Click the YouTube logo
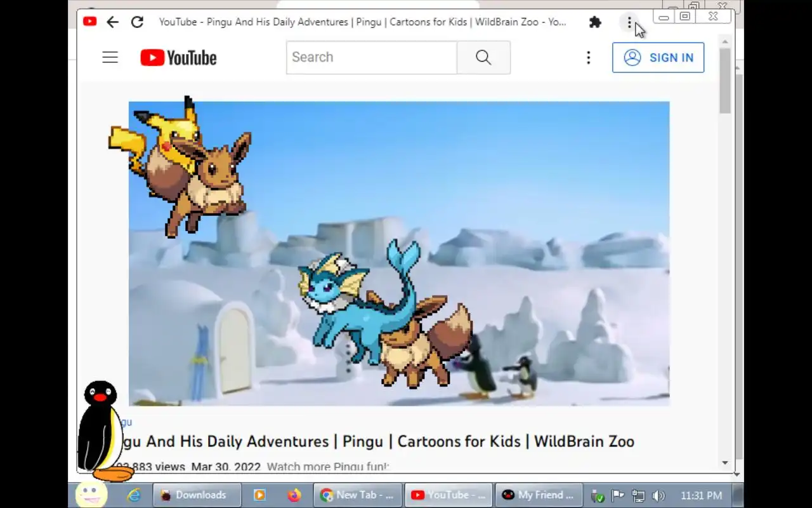Viewport: 812px width, 508px height. (x=178, y=58)
